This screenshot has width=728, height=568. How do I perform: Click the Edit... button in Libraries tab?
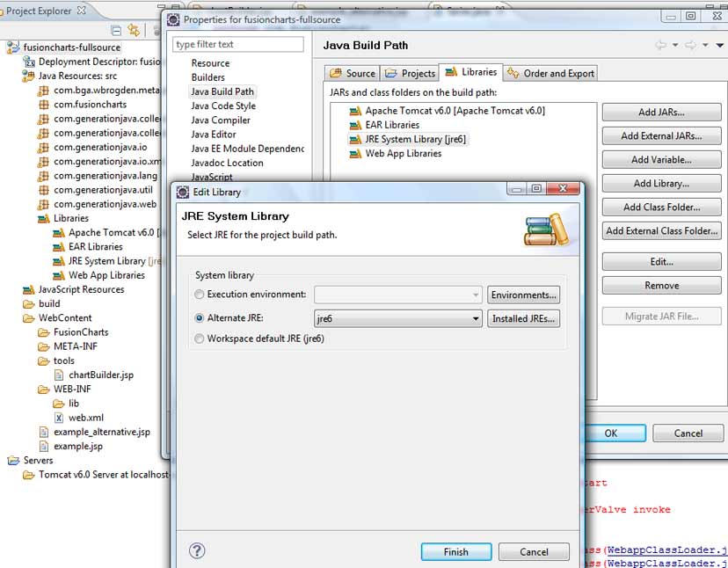click(x=661, y=262)
